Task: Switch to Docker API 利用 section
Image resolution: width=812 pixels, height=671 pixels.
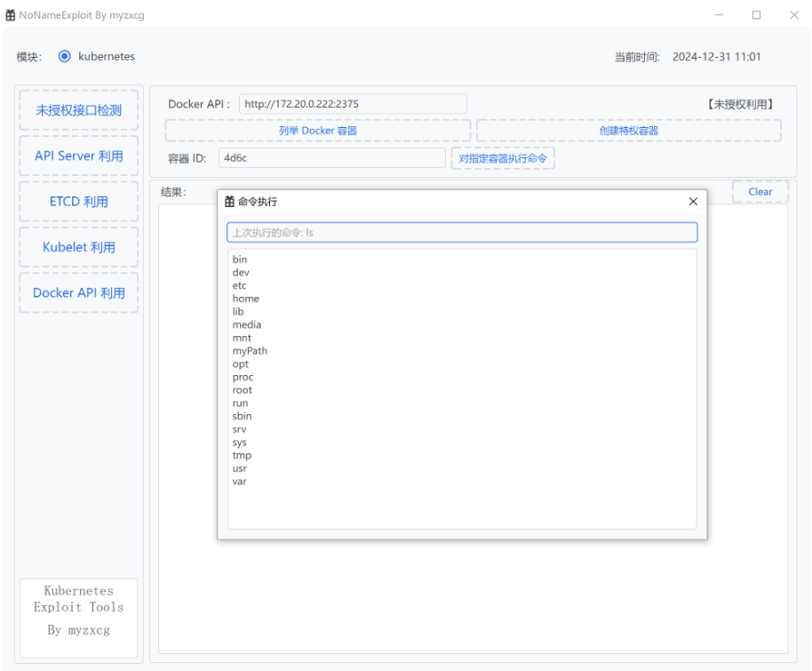Action: [79, 292]
